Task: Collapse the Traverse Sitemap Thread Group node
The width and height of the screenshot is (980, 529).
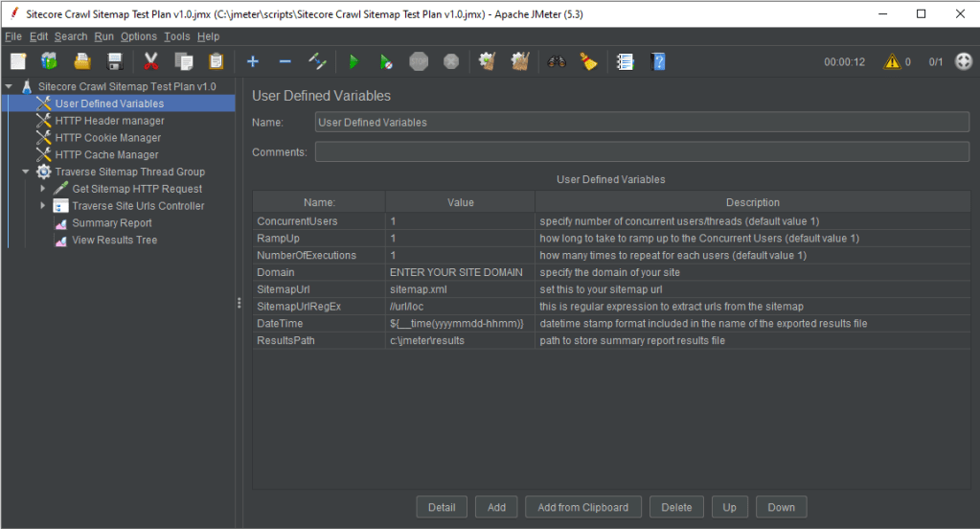Action: 26,172
